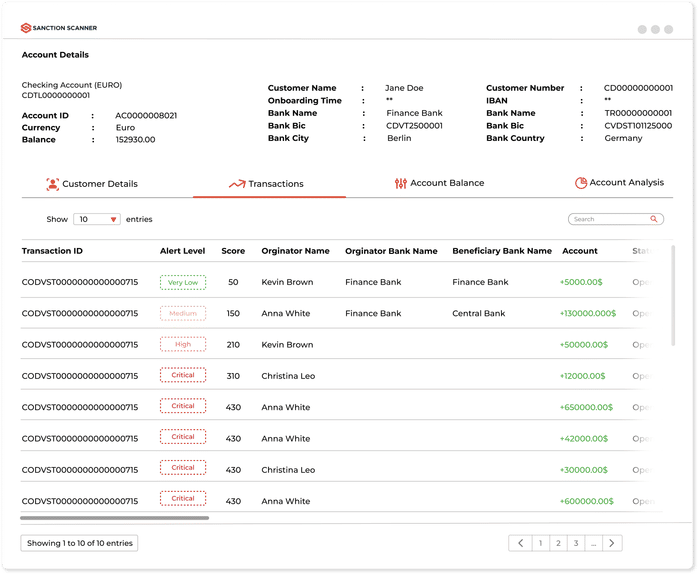This screenshot has width=700, height=574.
Task: Click the Account Analysis pie chart icon
Action: 581,183
